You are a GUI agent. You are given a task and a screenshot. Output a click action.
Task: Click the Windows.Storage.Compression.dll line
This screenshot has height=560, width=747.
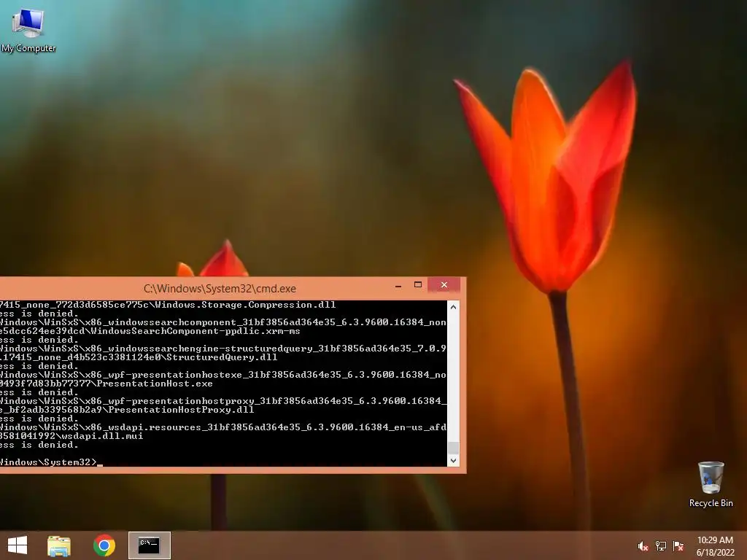point(168,305)
